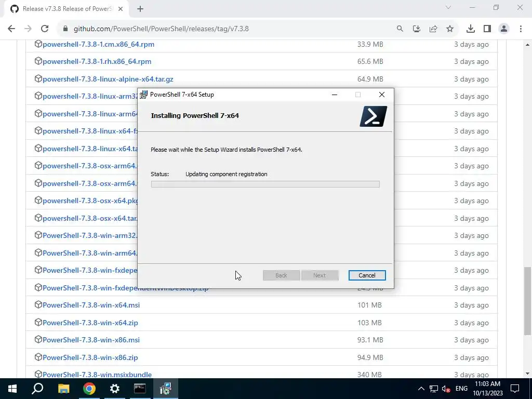Cancel the PowerShell 7-x64 installation
Image resolution: width=532 pixels, height=399 pixels.
click(367, 275)
